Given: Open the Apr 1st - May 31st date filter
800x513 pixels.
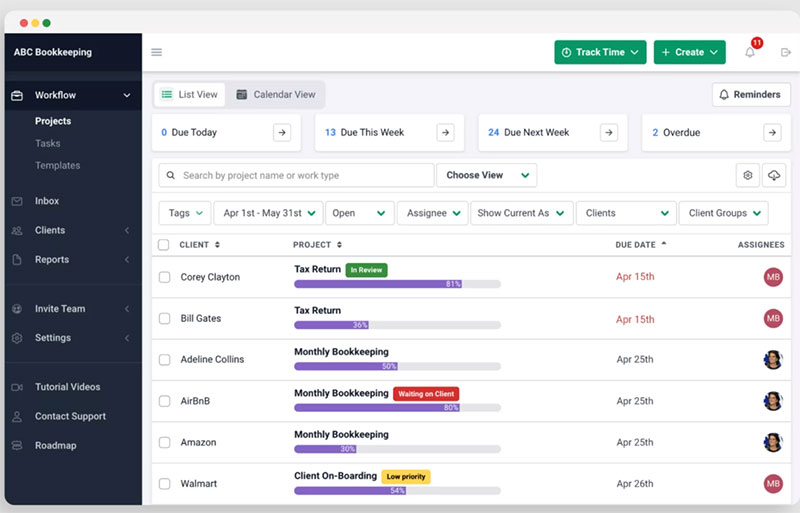Looking at the screenshot, I should pyautogui.click(x=268, y=213).
